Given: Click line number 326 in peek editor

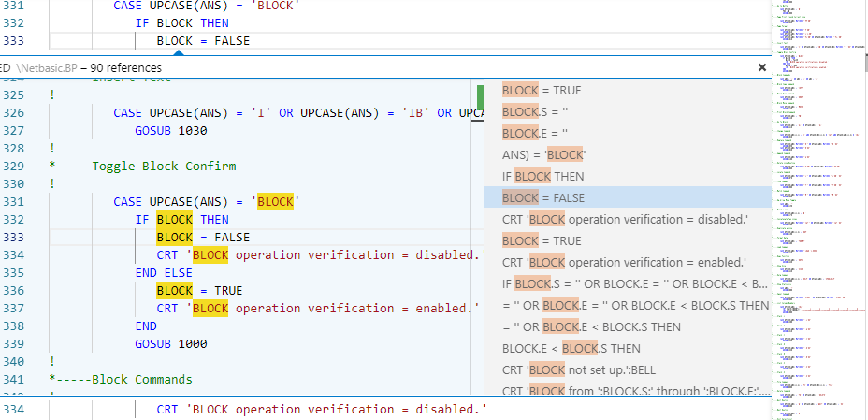Looking at the screenshot, I should [x=14, y=113].
